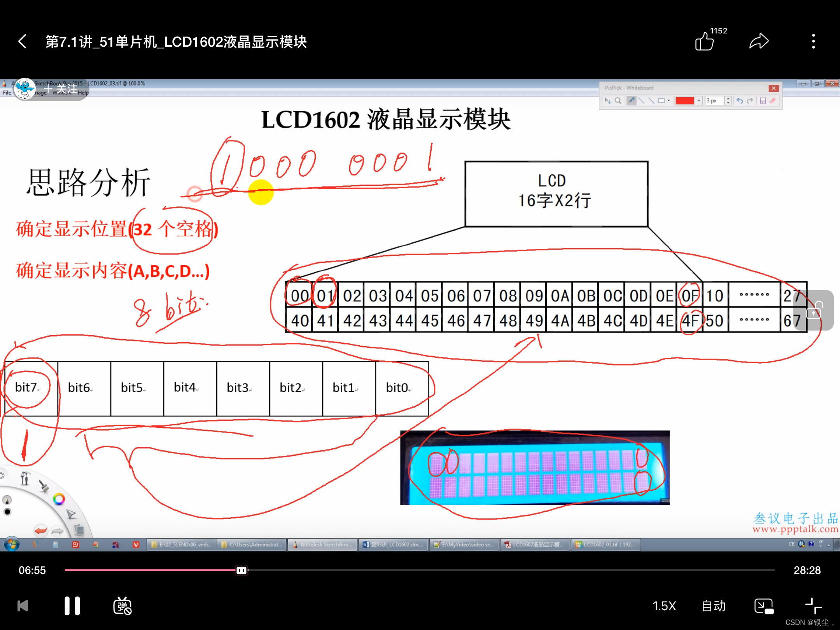
Task: Pause the video playback
Action: click(x=72, y=605)
